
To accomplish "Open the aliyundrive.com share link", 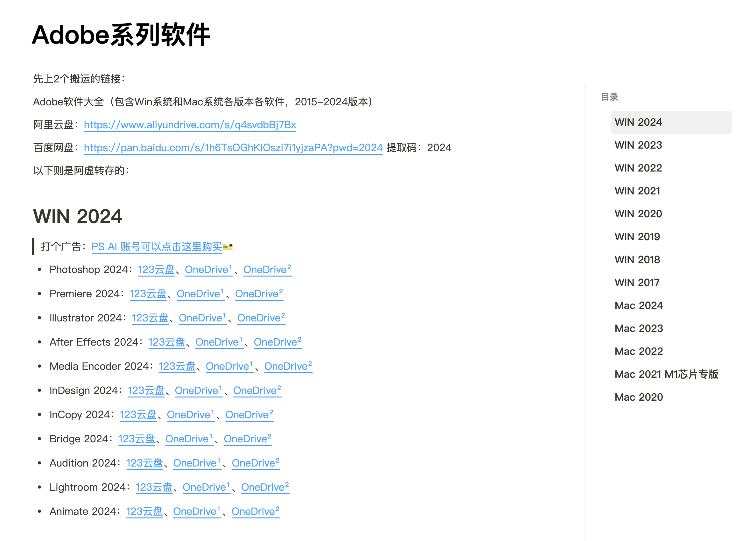I will click(x=190, y=125).
